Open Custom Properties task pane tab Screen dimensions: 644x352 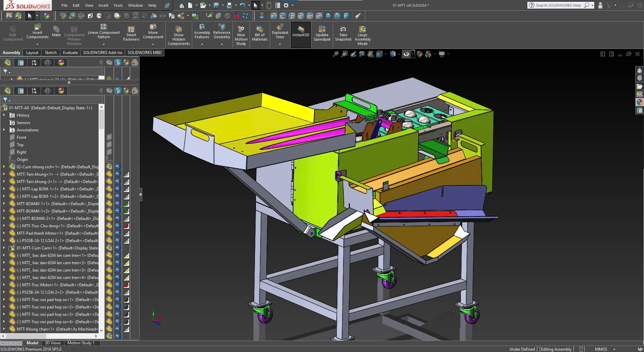[x=640, y=110]
